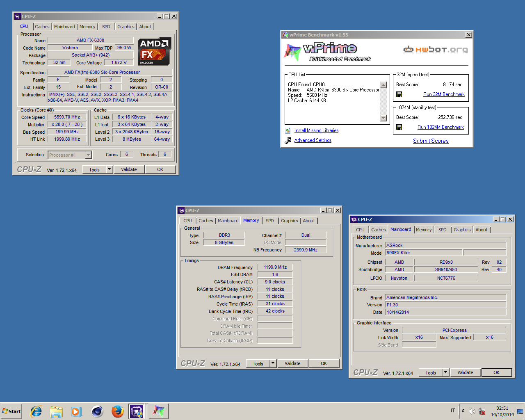Click the Level 3 8 MBytes cache value
The width and height of the screenshot is (525, 420).
[132, 139]
